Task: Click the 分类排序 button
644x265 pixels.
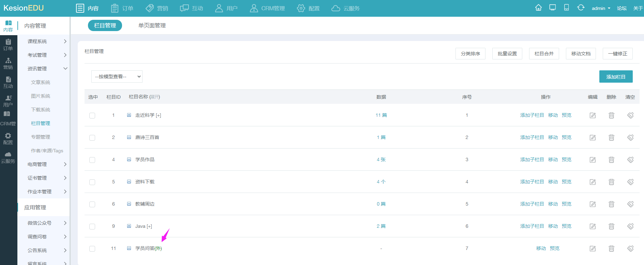Action: pyautogui.click(x=470, y=54)
